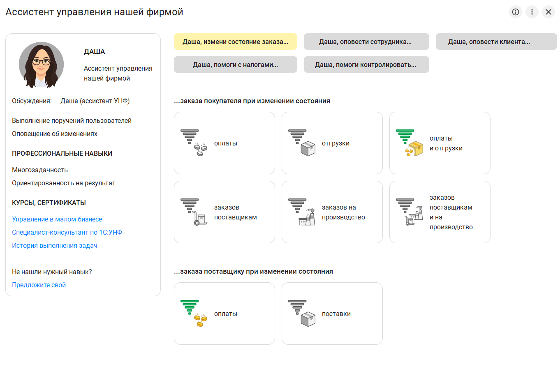Viewport: 560px width, 392px height.
Task: Open 'Специалист-консультант по 1С:УНФ' link
Action: [67, 232]
